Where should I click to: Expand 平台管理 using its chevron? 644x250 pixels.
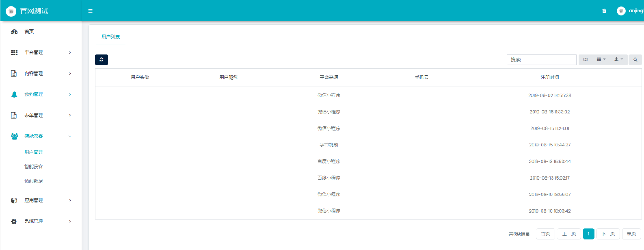click(x=70, y=52)
